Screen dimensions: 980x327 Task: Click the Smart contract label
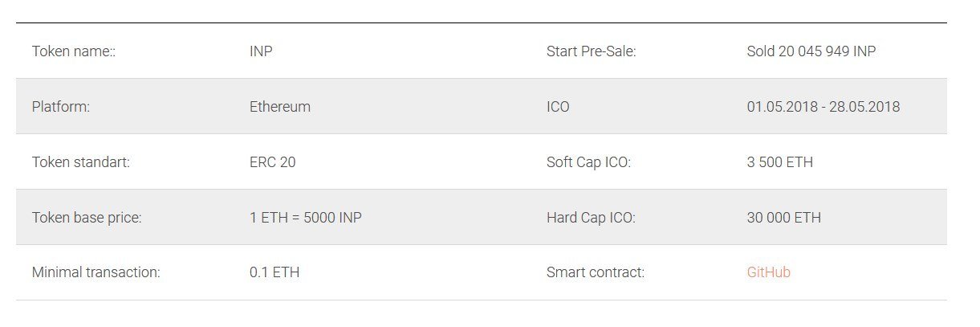596,272
